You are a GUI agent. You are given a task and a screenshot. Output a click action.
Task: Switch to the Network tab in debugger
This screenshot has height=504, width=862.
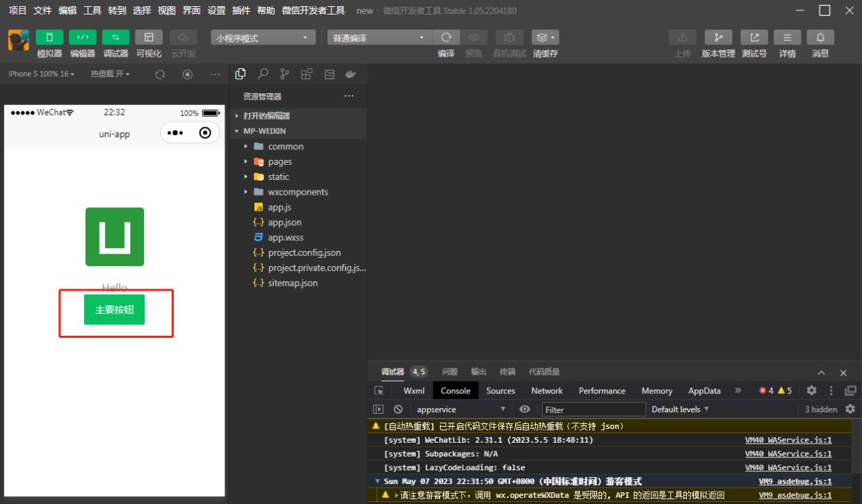546,391
